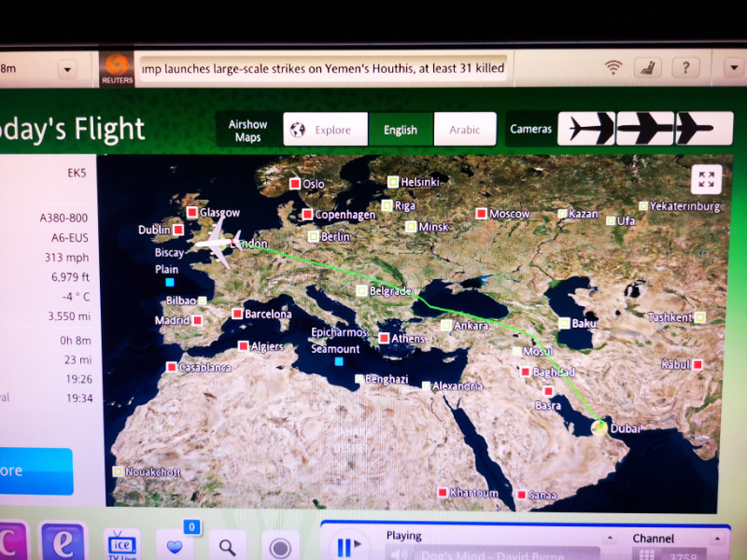This screenshot has width=747, height=560.
Task: Click the Mosul city marker
Action: 517,351
